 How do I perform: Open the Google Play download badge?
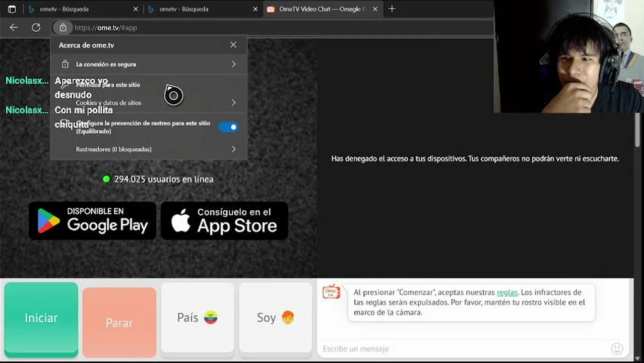pyautogui.click(x=92, y=221)
